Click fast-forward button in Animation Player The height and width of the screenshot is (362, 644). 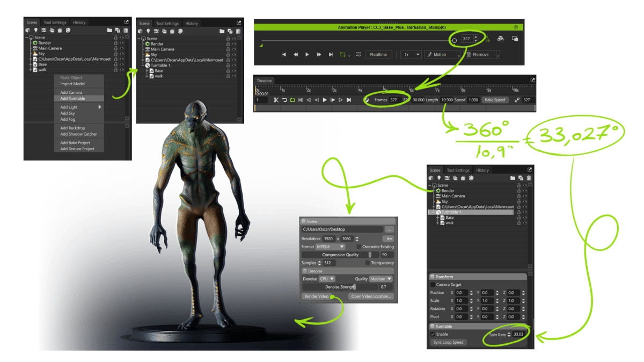[319, 54]
